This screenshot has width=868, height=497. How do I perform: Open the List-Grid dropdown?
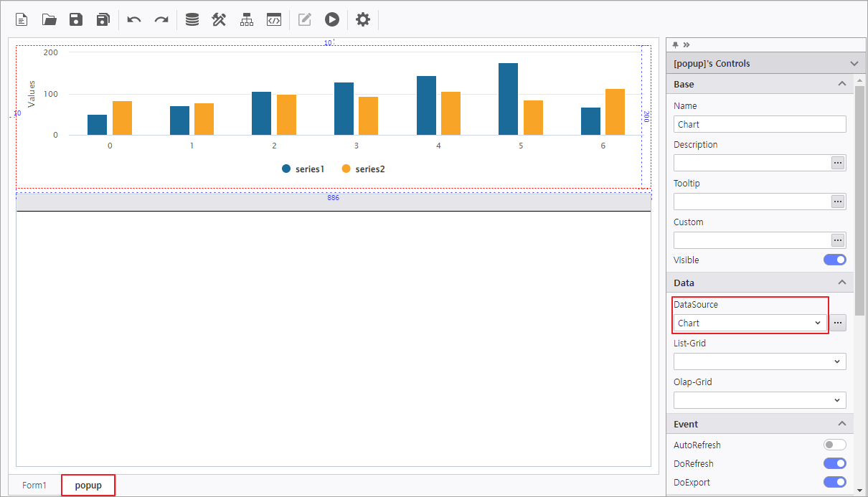pos(759,362)
